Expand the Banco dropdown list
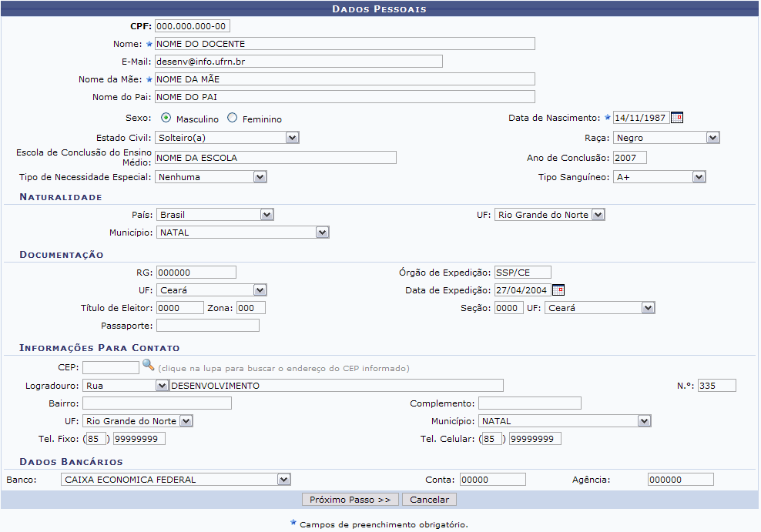This screenshot has height=532, width=761. click(x=283, y=480)
